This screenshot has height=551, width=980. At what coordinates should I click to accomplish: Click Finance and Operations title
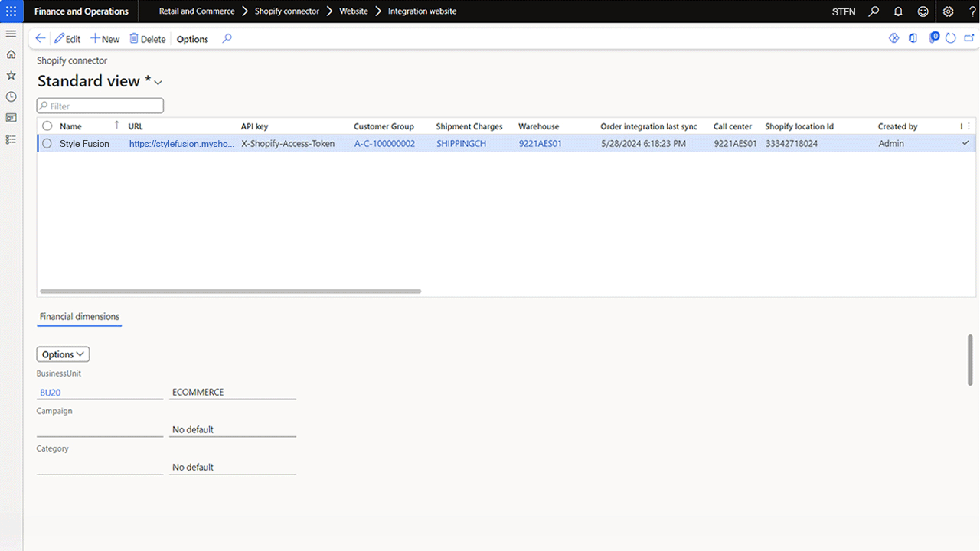tap(81, 11)
